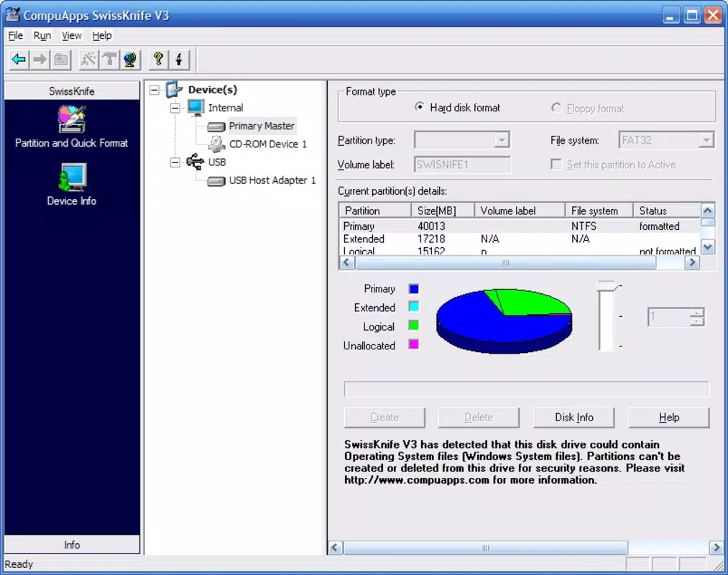Click main panel bottom scroll left arrow

tap(335, 548)
